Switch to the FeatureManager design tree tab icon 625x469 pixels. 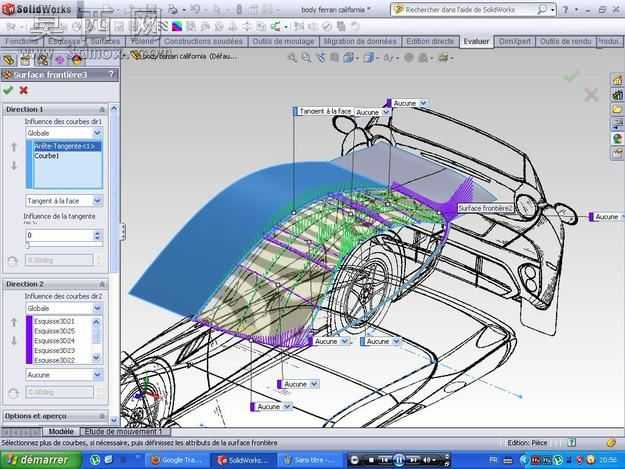[x=8, y=60]
